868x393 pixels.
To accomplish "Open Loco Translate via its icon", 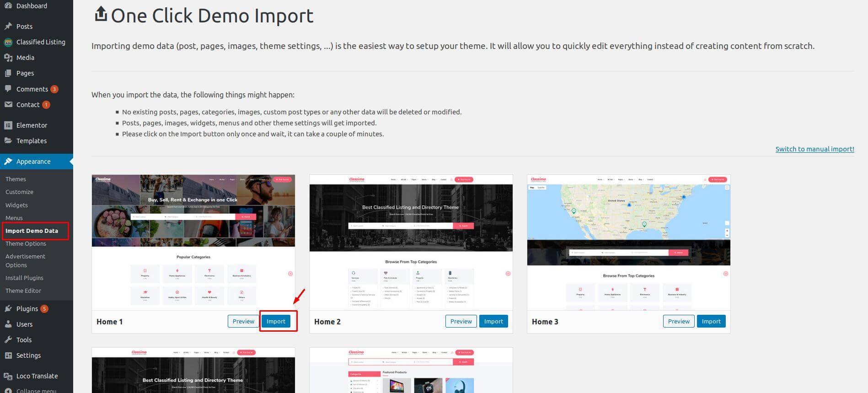I will pyautogui.click(x=8, y=376).
